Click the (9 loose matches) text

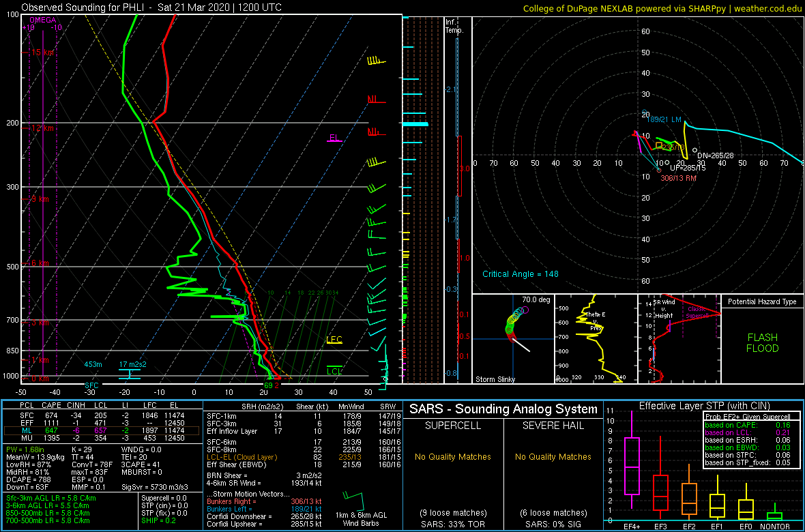pos(454,512)
